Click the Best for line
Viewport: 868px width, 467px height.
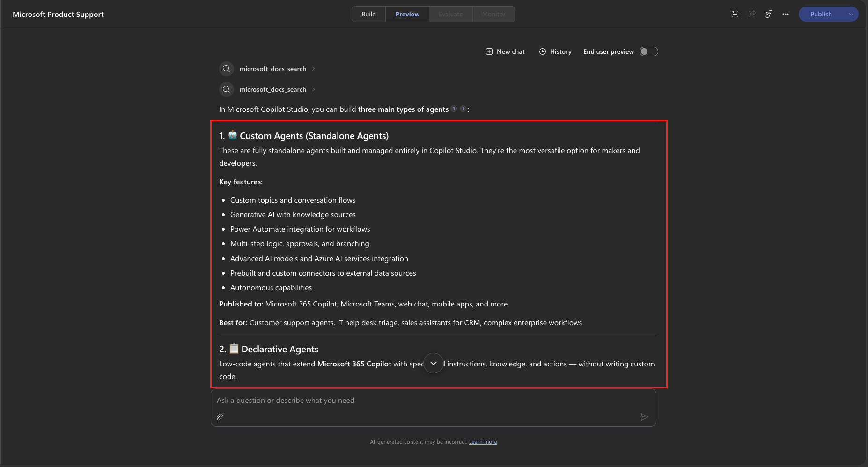[x=401, y=323]
